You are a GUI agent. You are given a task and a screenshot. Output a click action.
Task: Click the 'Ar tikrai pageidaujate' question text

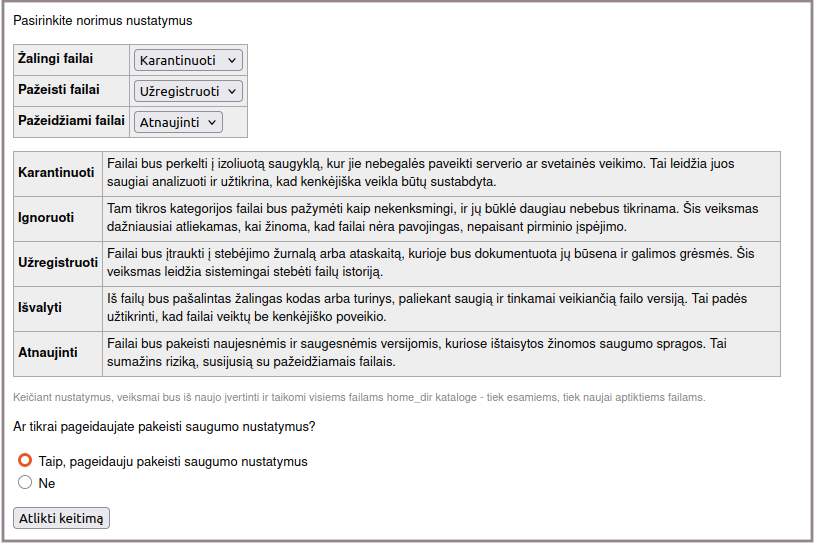click(x=164, y=427)
